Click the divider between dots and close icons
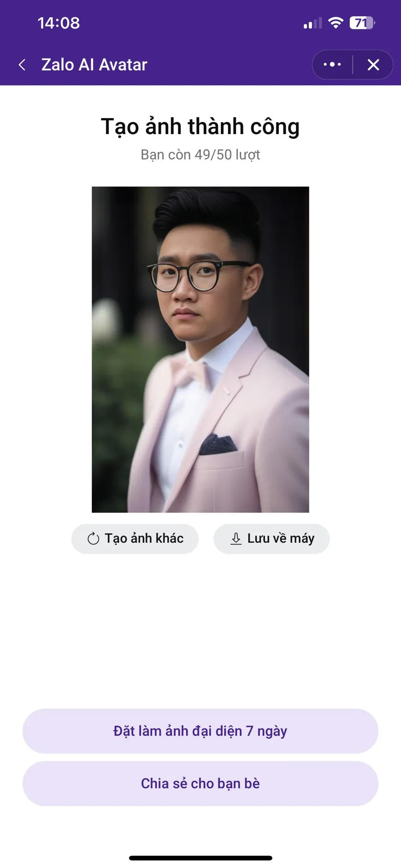401x868 pixels. pyautogui.click(x=353, y=65)
